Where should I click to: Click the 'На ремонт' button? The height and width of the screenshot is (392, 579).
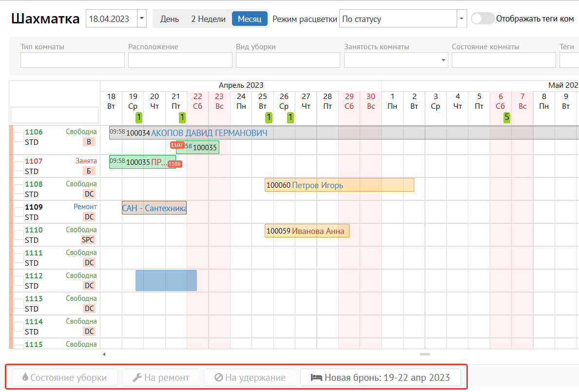161,377
